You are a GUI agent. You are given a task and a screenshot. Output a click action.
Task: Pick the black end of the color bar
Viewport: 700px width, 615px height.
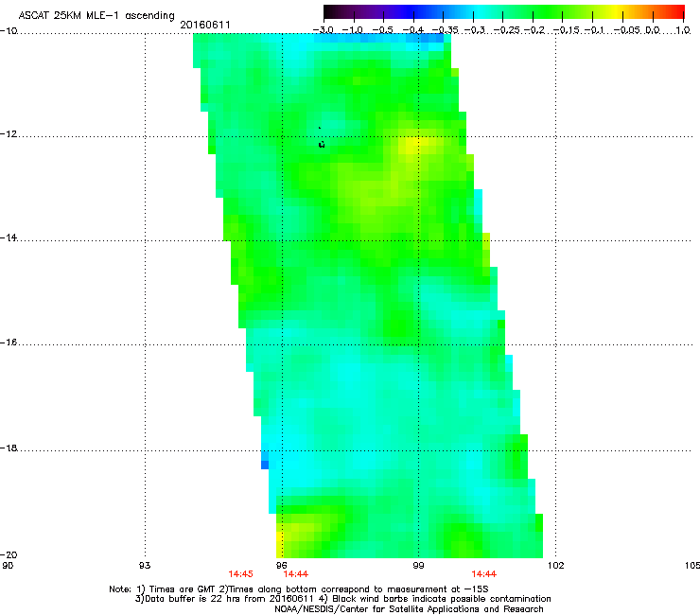(x=329, y=11)
